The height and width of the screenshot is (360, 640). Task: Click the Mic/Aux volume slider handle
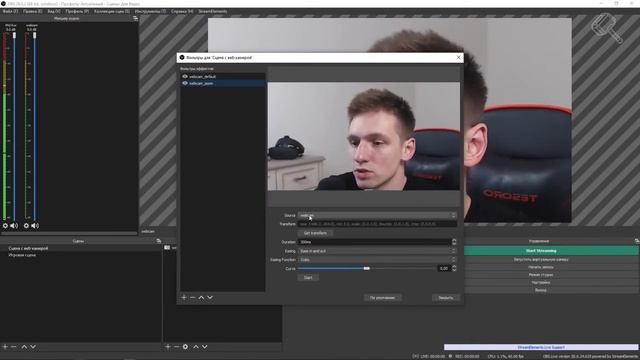pos(14,36)
